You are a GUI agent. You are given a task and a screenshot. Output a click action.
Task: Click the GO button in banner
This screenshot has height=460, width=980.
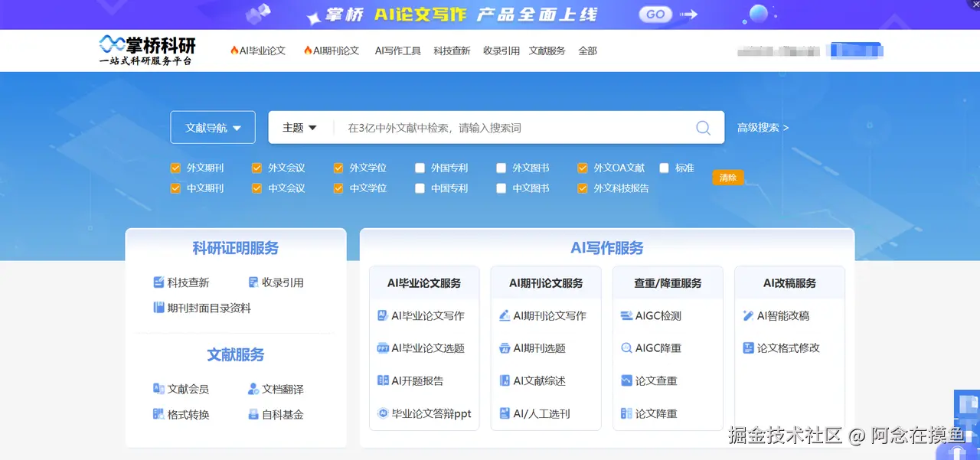point(655,14)
